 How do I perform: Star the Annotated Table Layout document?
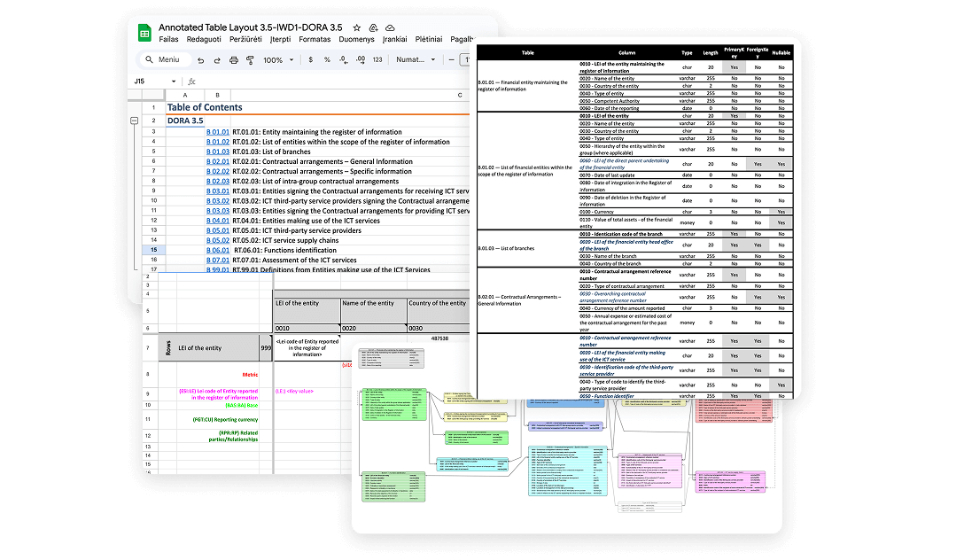[356, 27]
